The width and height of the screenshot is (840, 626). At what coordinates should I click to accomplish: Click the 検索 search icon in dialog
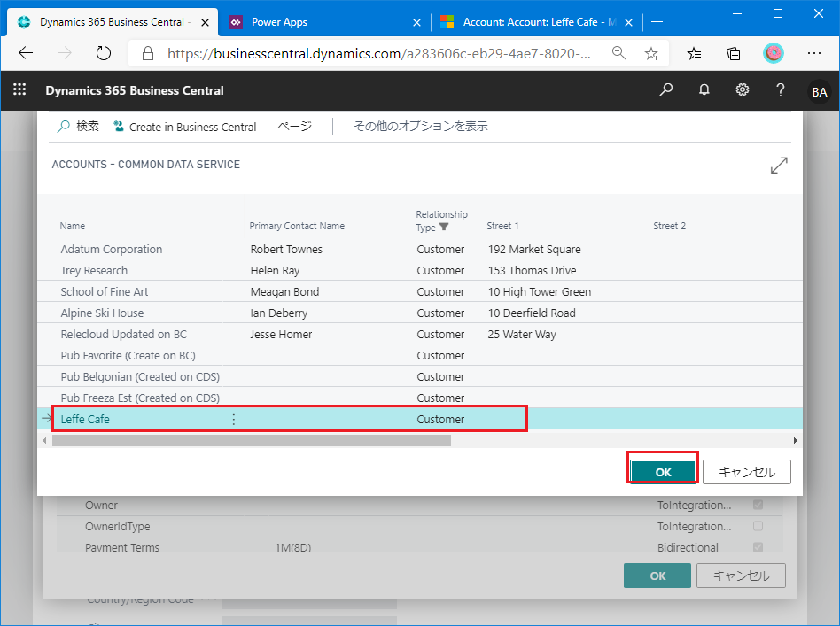pyautogui.click(x=64, y=127)
